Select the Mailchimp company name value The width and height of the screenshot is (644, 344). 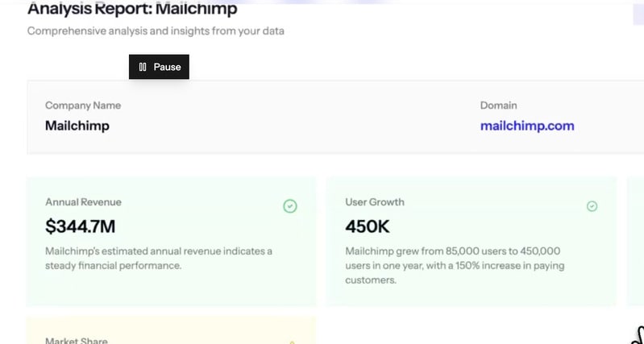(x=77, y=126)
